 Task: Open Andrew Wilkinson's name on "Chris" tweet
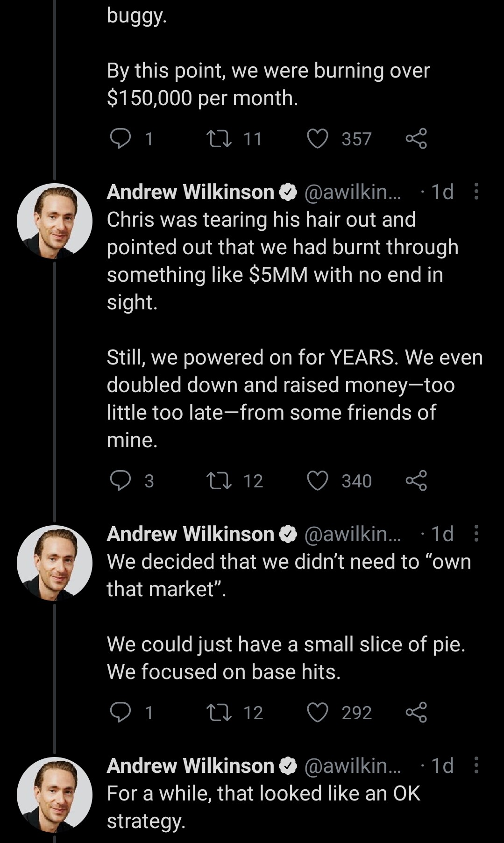pos(191,192)
